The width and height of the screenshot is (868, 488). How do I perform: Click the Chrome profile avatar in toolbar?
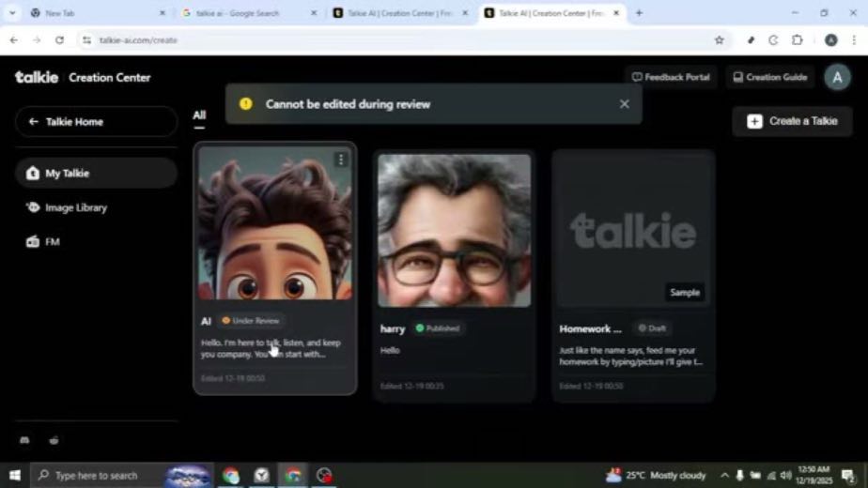click(x=831, y=40)
